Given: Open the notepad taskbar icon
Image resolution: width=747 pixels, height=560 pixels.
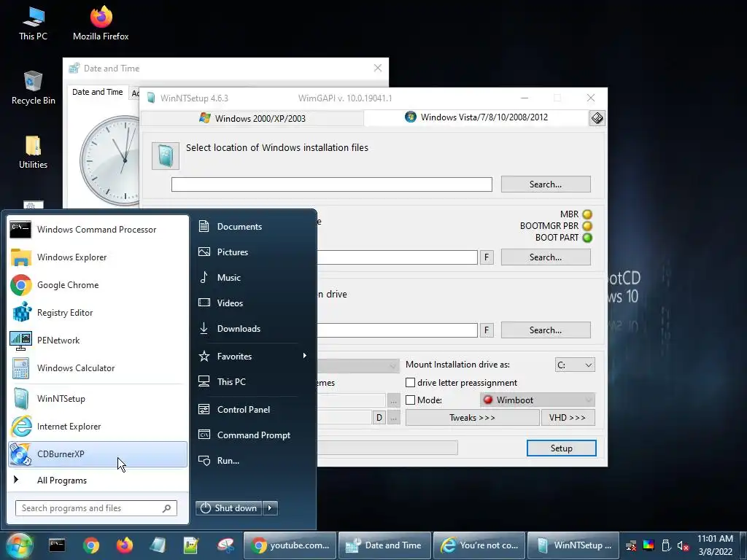Looking at the screenshot, I should [191, 545].
